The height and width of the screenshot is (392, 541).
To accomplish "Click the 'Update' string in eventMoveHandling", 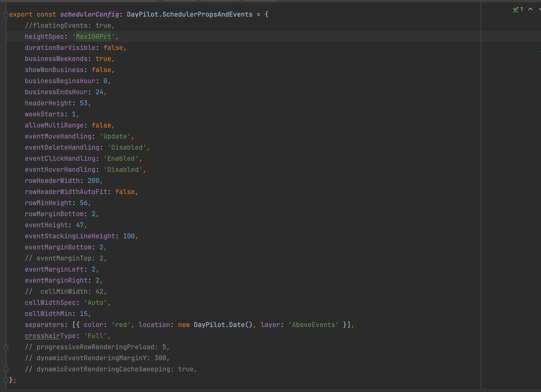I will coord(115,136).
